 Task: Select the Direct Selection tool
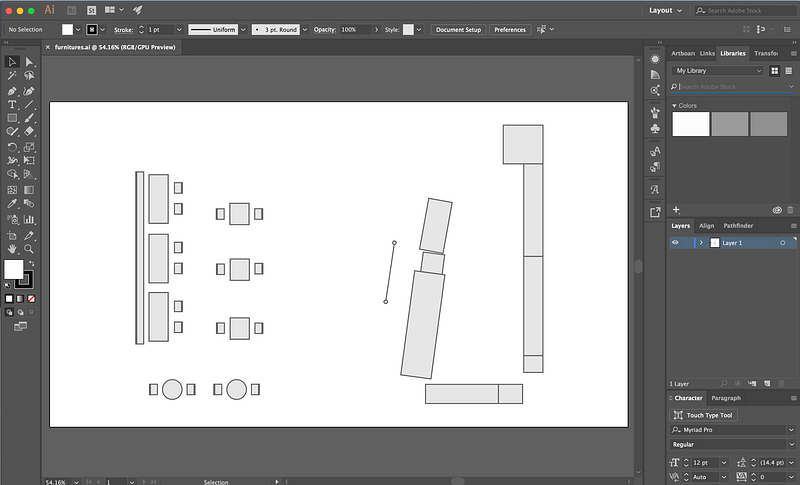click(x=29, y=62)
